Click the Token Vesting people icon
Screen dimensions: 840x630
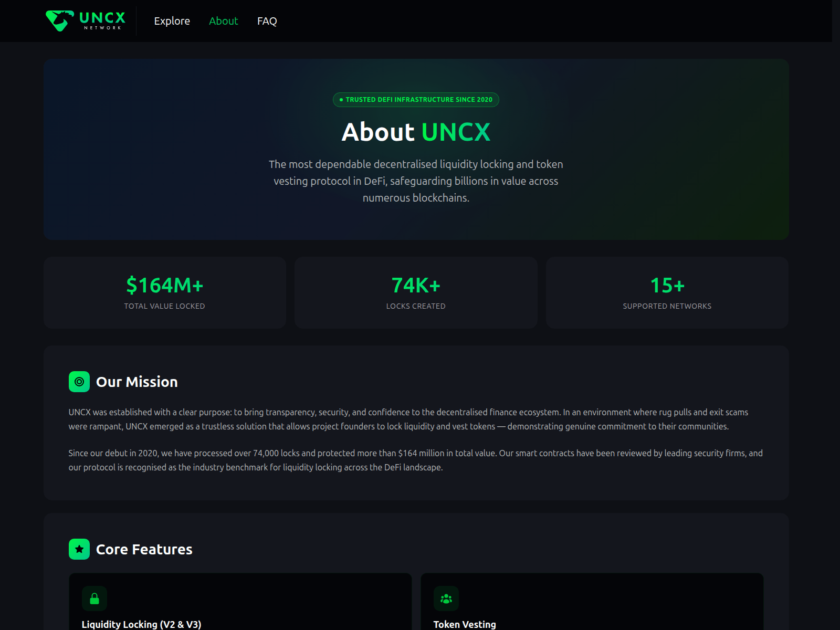coord(446,598)
